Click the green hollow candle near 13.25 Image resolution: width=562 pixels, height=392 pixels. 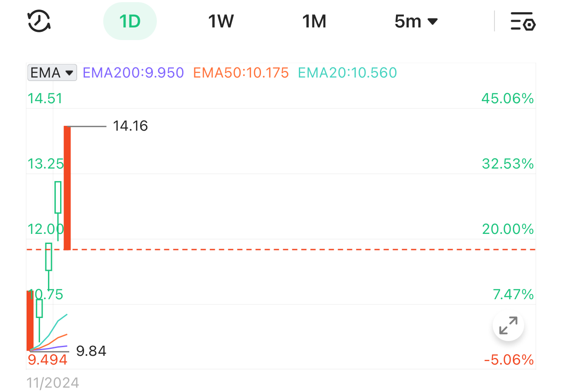[x=58, y=197]
